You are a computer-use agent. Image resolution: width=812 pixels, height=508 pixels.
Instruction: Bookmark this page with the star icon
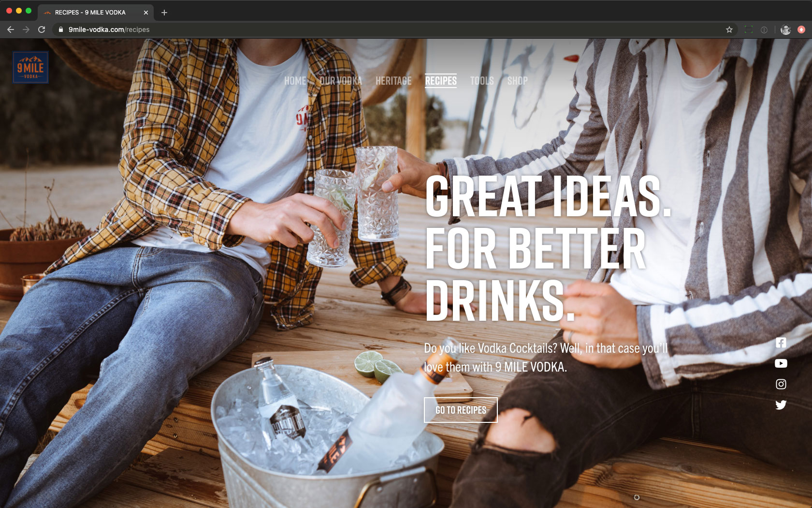[729, 30]
